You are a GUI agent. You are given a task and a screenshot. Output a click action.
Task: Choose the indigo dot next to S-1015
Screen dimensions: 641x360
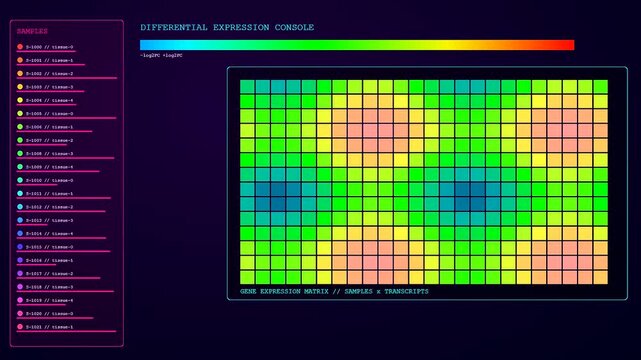click(20, 247)
